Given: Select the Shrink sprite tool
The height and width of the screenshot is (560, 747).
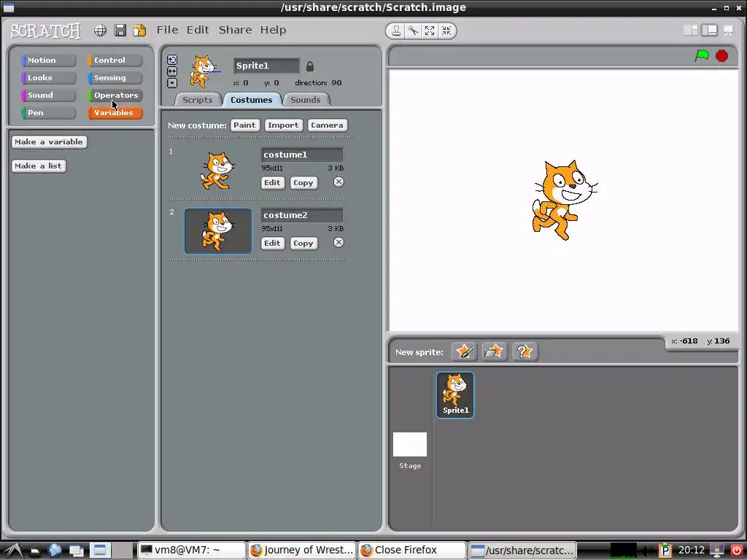Looking at the screenshot, I should coord(446,31).
